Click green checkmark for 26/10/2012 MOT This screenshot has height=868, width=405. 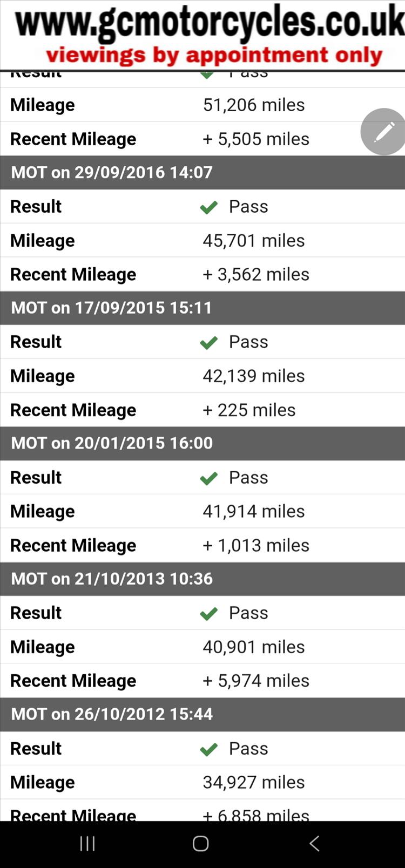coord(208,749)
